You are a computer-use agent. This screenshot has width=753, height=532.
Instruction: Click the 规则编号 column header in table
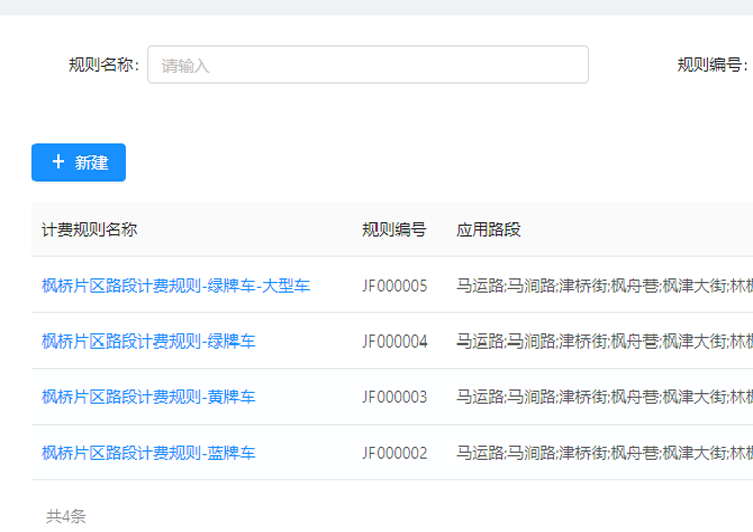point(394,230)
